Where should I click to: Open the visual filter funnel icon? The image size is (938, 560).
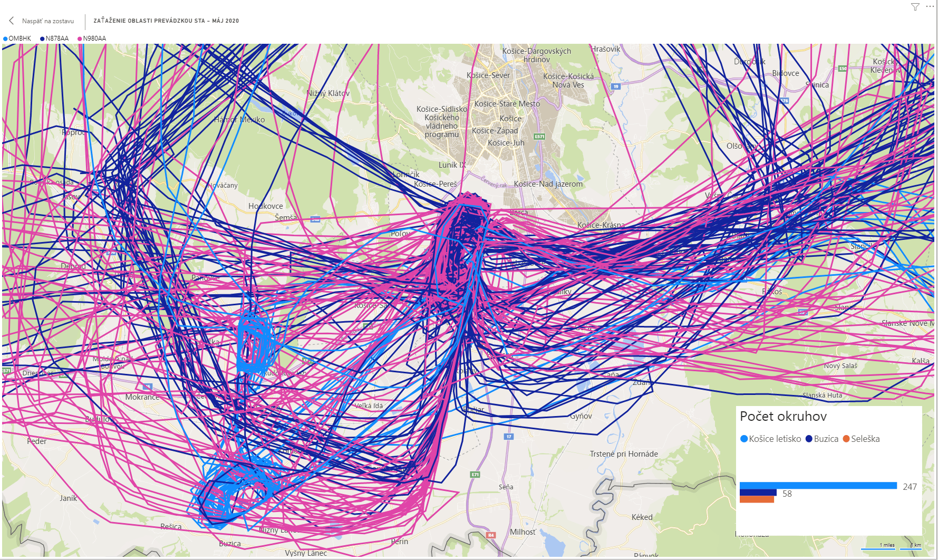click(x=915, y=7)
